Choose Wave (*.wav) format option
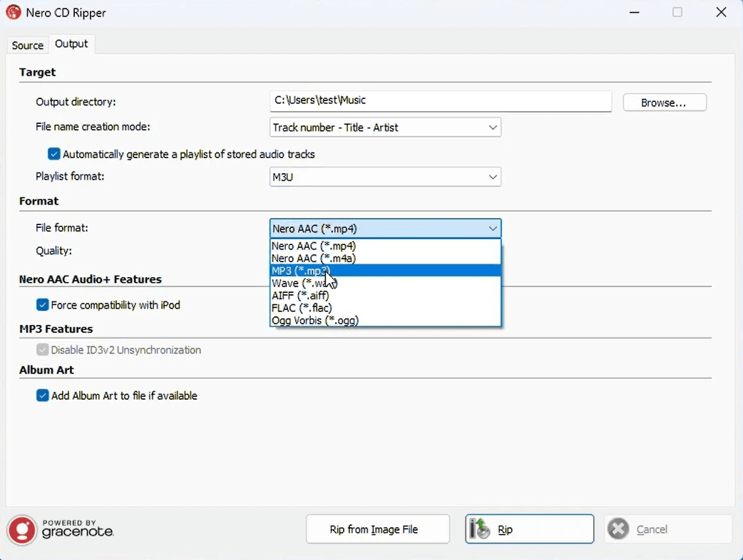 pyautogui.click(x=385, y=283)
